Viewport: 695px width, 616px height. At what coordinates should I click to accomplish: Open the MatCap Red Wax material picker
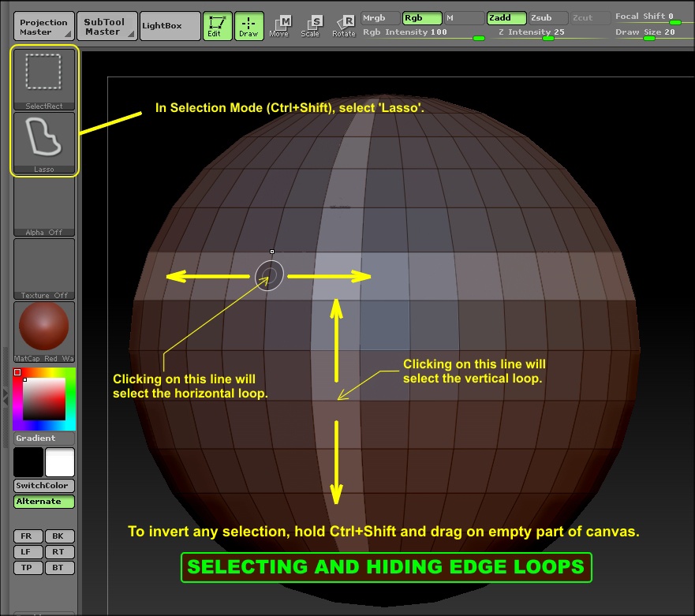click(x=44, y=332)
